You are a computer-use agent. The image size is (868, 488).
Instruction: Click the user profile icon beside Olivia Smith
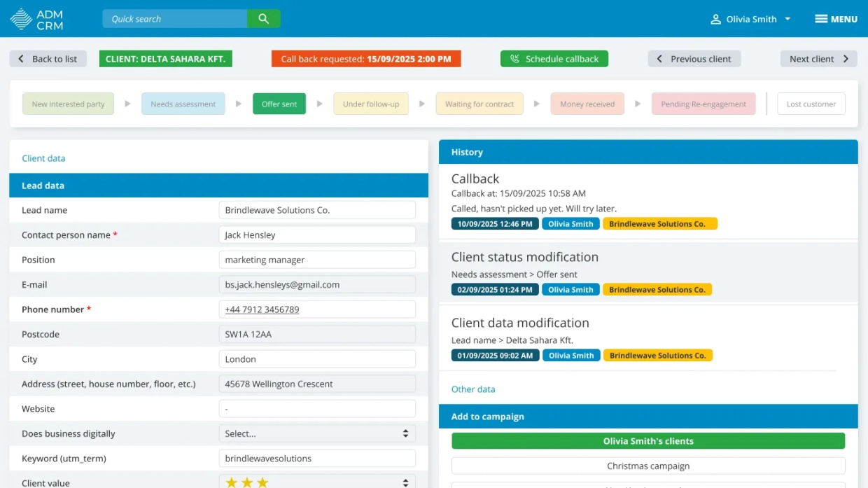(715, 19)
